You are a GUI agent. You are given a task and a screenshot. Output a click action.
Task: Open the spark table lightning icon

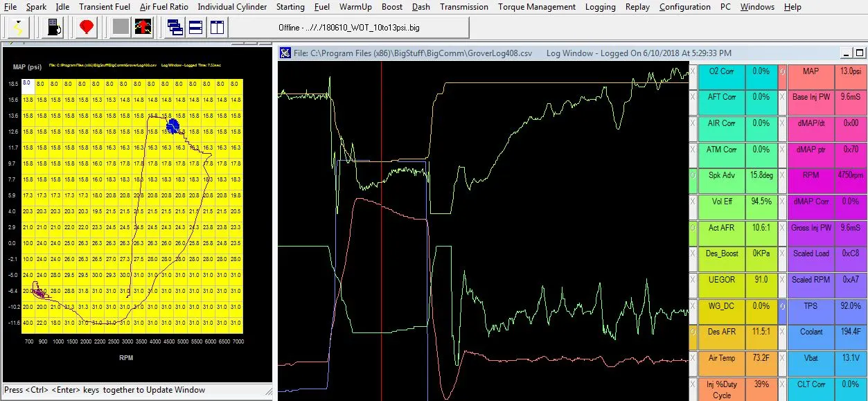(18, 28)
